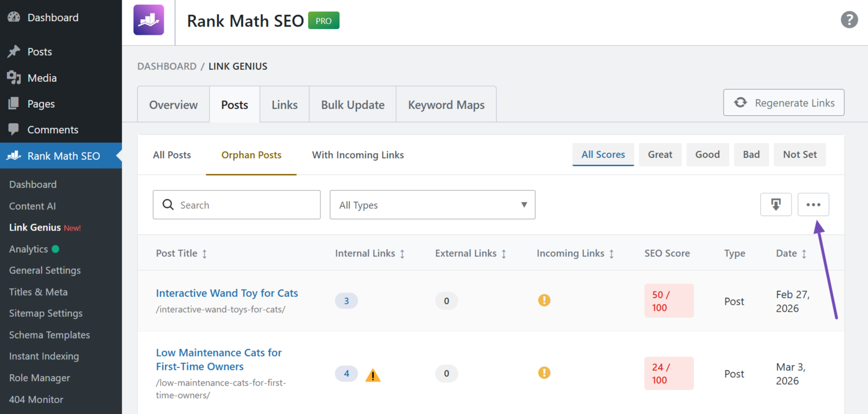Click the Pages icon in sidebar
The height and width of the screenshot is (414, 868).
click(x=14, y=103)
